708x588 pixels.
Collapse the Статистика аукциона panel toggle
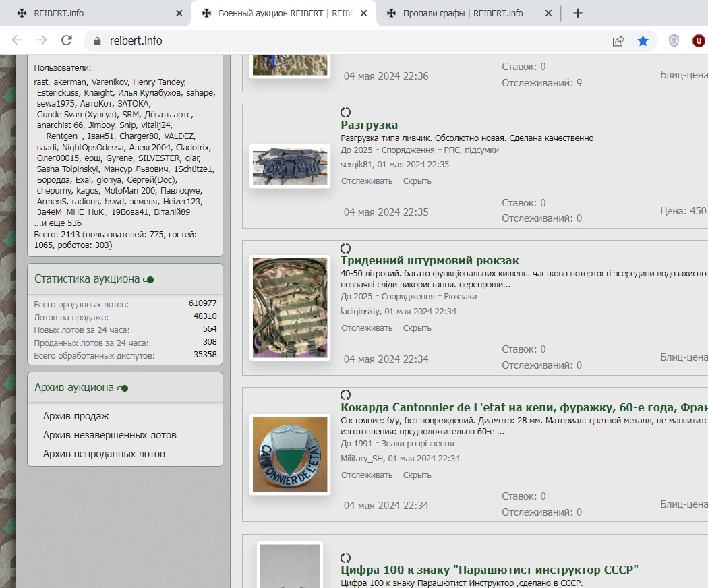(149, 279)
